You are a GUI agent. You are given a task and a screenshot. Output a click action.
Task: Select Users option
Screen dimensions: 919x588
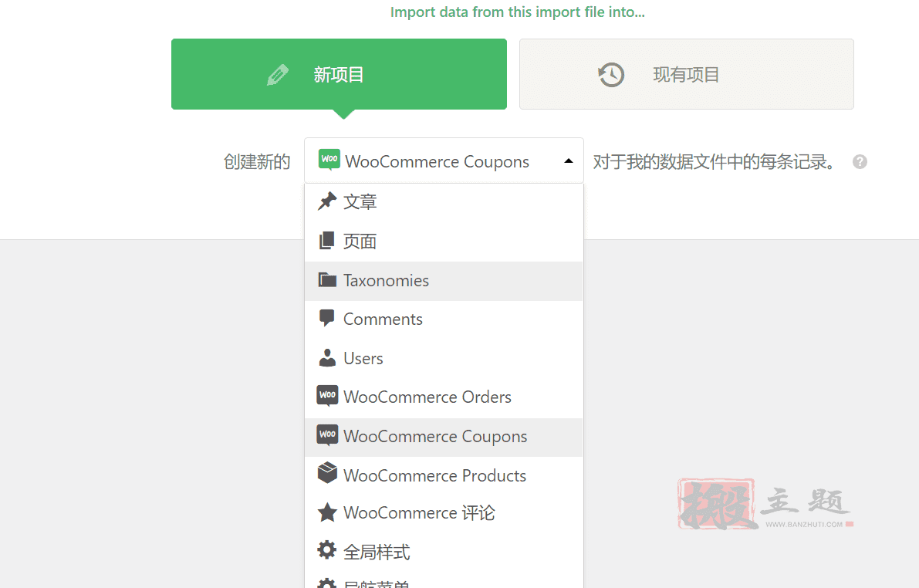[444, 358]
